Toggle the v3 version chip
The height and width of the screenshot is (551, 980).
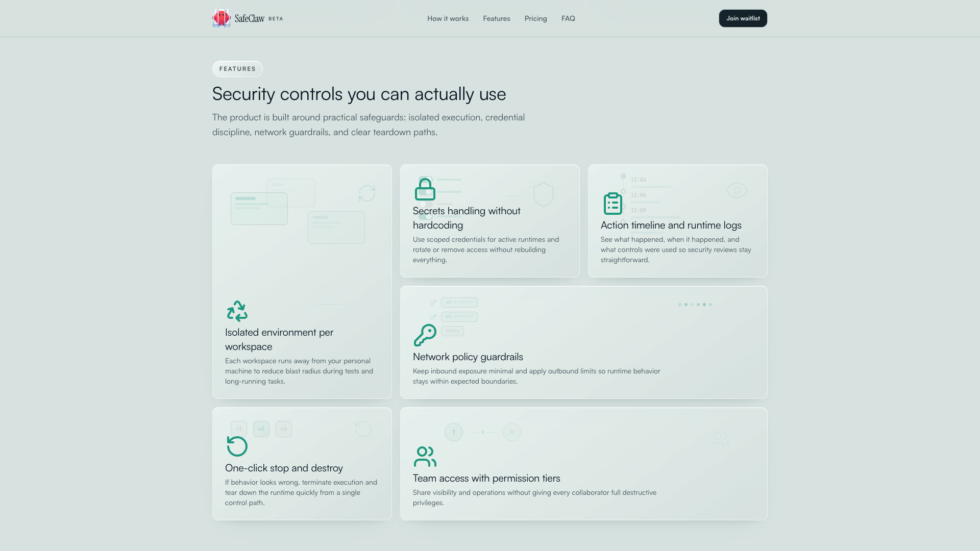tap(284, 429)
